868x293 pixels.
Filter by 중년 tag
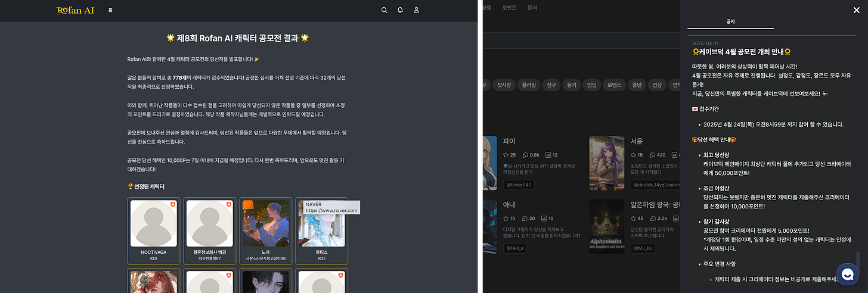637,85
